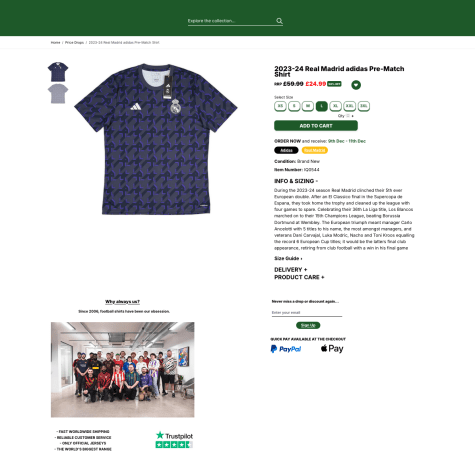Image resolution: width=475 pixels, height=454 pixels.
Task: Click the search magnifier icon
Action: click(279, 21)
